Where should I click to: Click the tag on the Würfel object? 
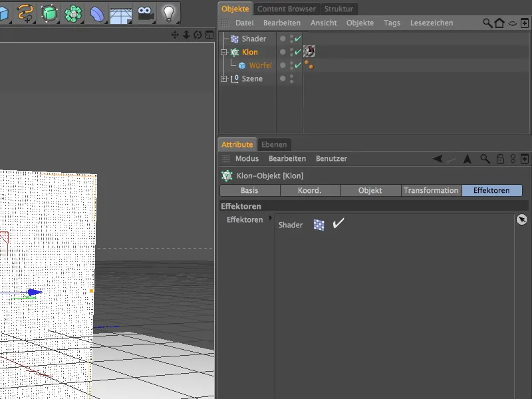click(309, 65)
